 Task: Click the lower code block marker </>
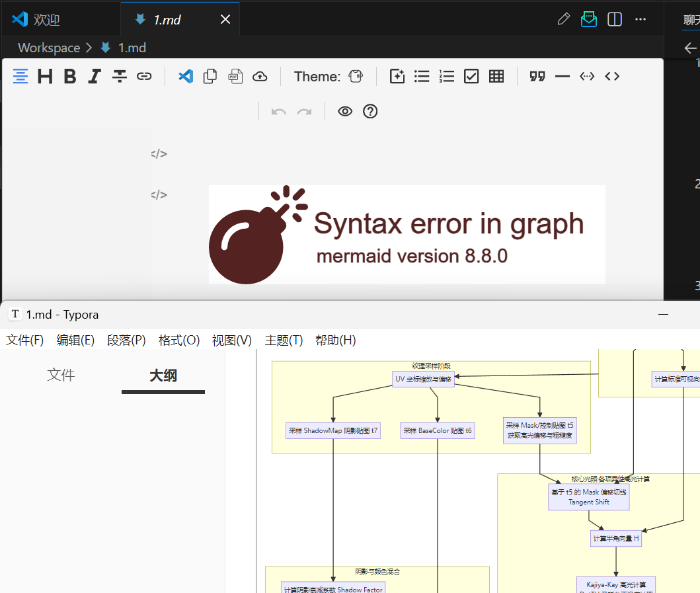(159, 195)
